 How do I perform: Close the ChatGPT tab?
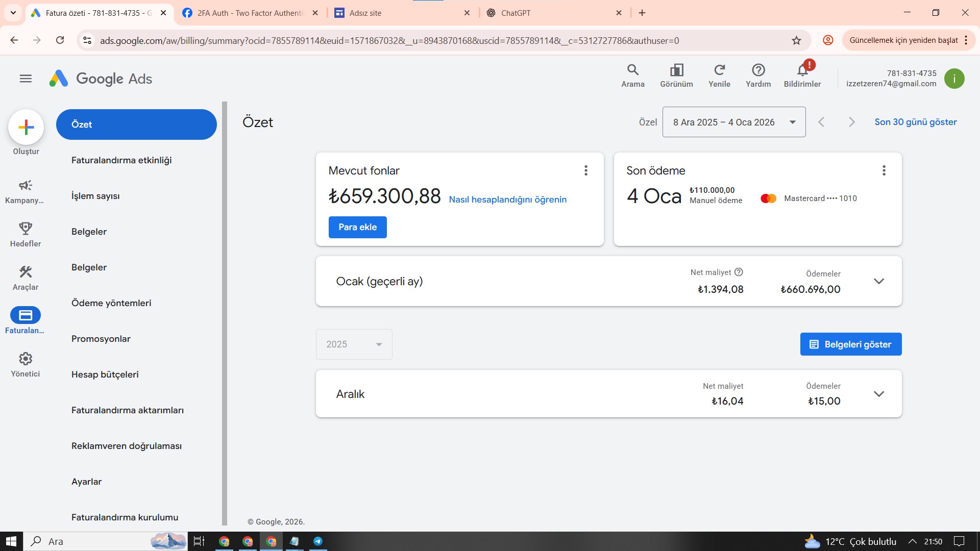click(619, 13)
